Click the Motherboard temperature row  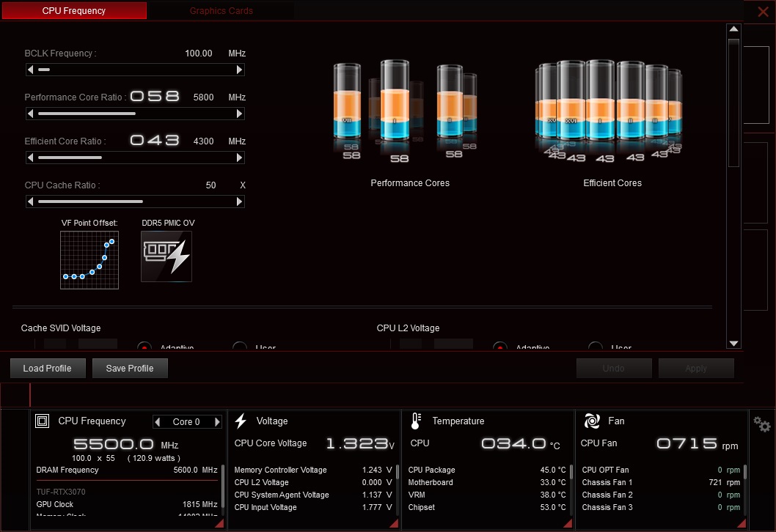tap(487, 483)
